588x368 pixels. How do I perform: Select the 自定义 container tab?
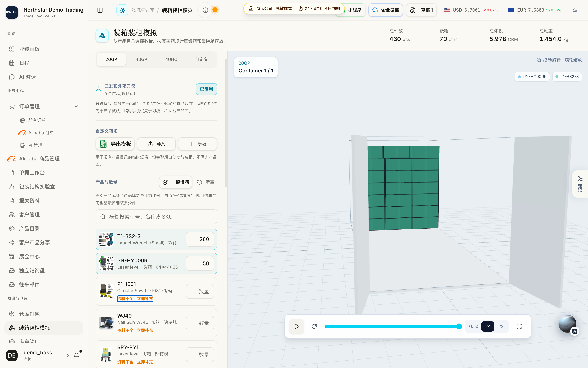201,59
